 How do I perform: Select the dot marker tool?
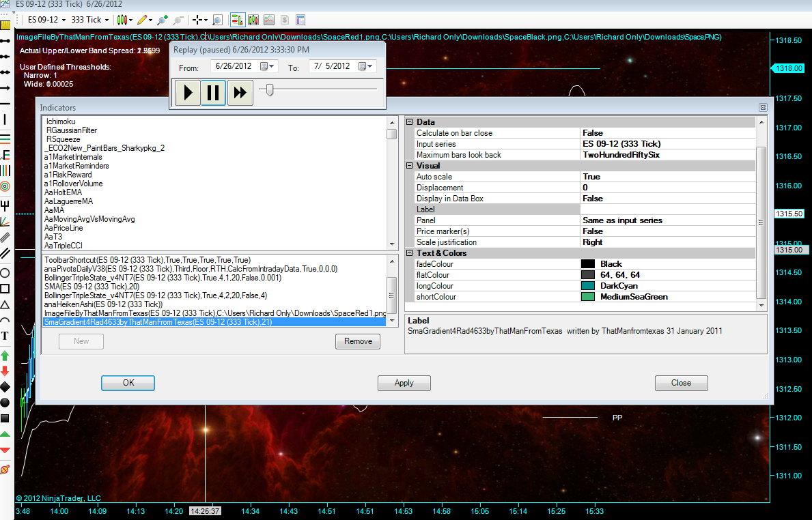(5, 402)
